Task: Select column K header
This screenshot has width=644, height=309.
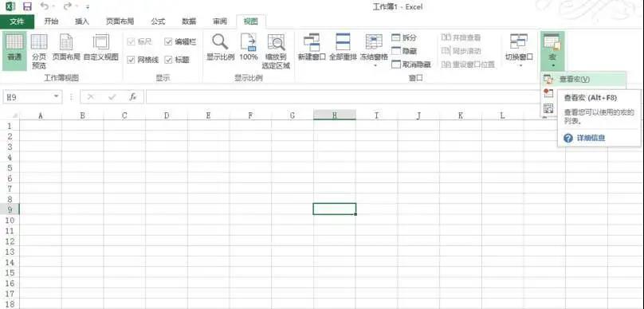Action: 461,115
